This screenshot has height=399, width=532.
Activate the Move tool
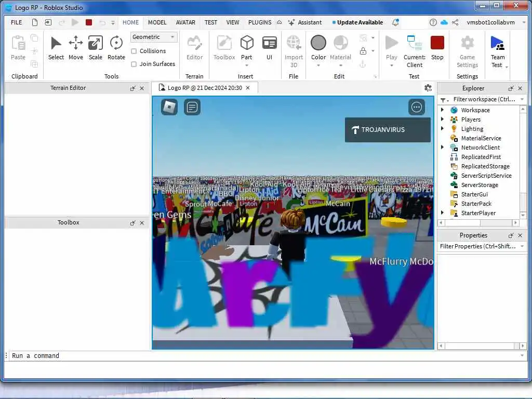[76, 48]
